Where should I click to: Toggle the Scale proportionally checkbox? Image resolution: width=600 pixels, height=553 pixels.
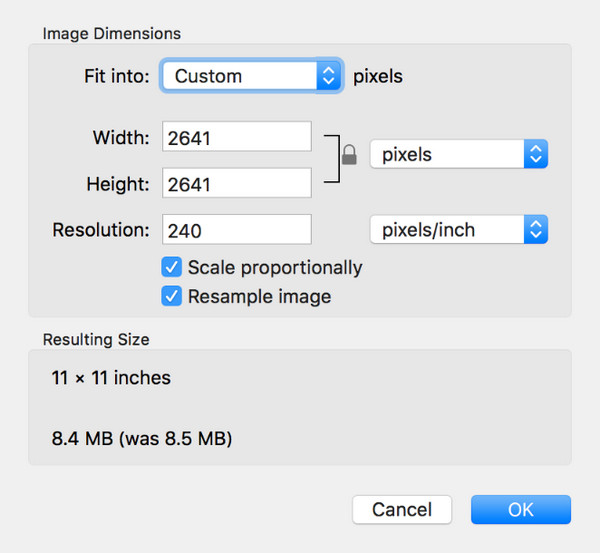click(x=172, y=267)
